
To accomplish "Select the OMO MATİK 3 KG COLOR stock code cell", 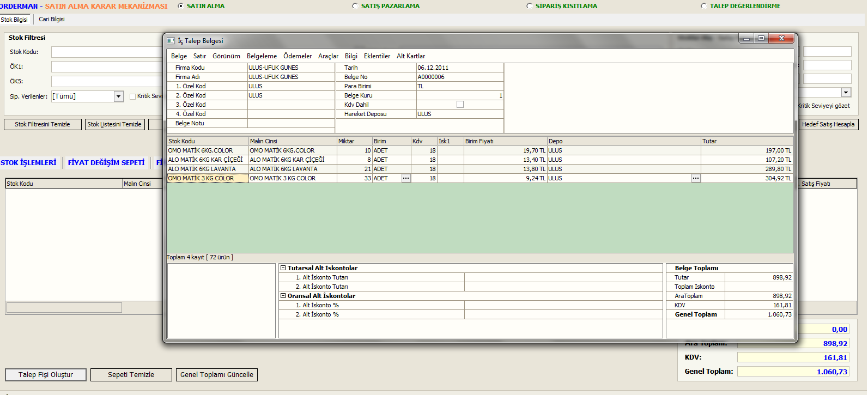I will (x=208, y=178).
